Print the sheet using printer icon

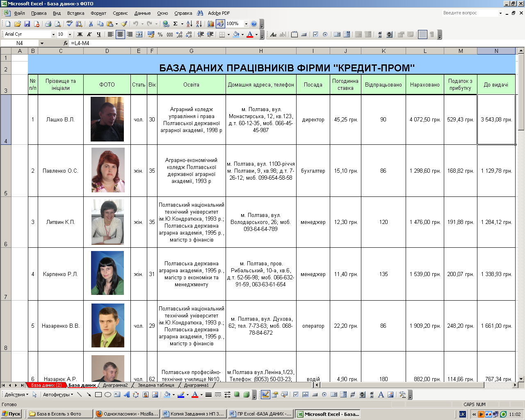click(x=48, y=24)
